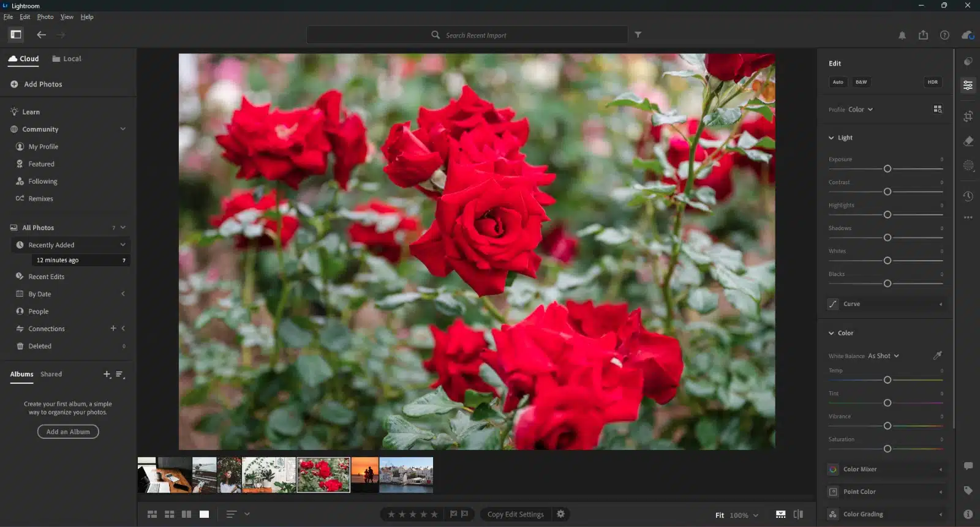Open the Versions history icon
980x527 pixels.
click(968, 196)
